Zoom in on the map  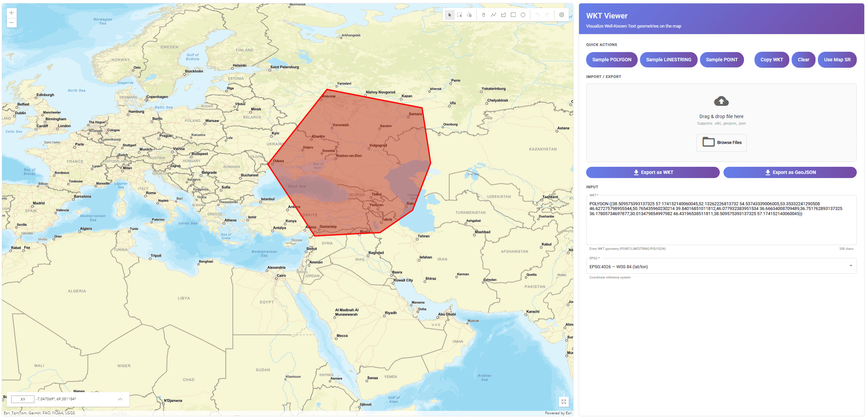tap(12, 13)
